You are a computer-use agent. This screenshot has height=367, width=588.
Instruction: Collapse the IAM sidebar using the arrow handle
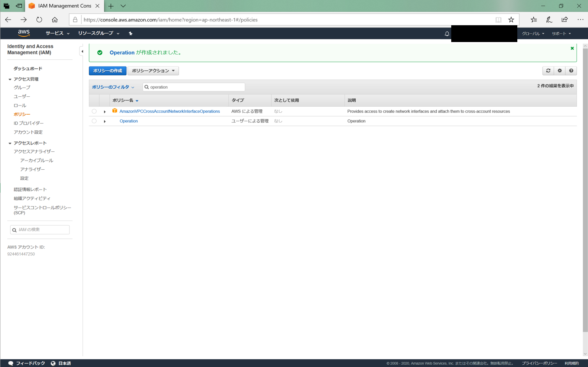pyautogui.click(x=82, y=51)
